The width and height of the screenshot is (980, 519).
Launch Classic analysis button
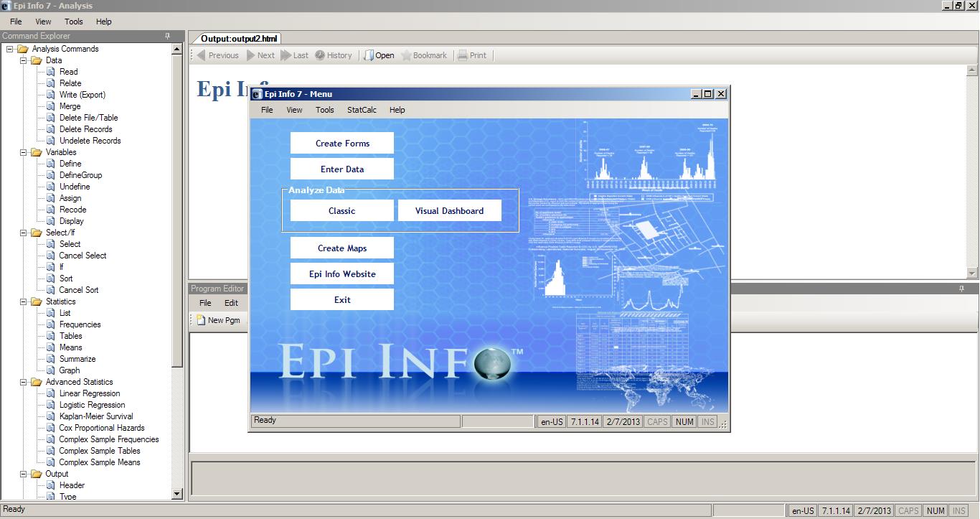click(x=342, y=210)
